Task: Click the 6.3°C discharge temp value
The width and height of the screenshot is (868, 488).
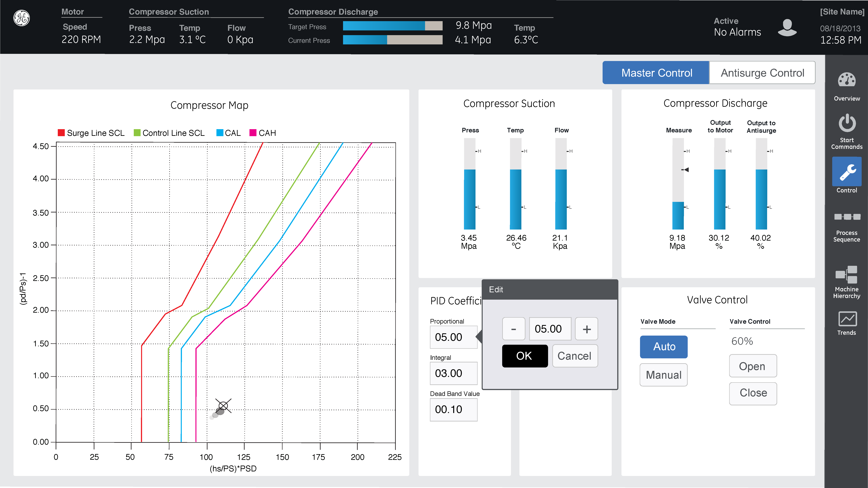Action: tap(526, 40)
